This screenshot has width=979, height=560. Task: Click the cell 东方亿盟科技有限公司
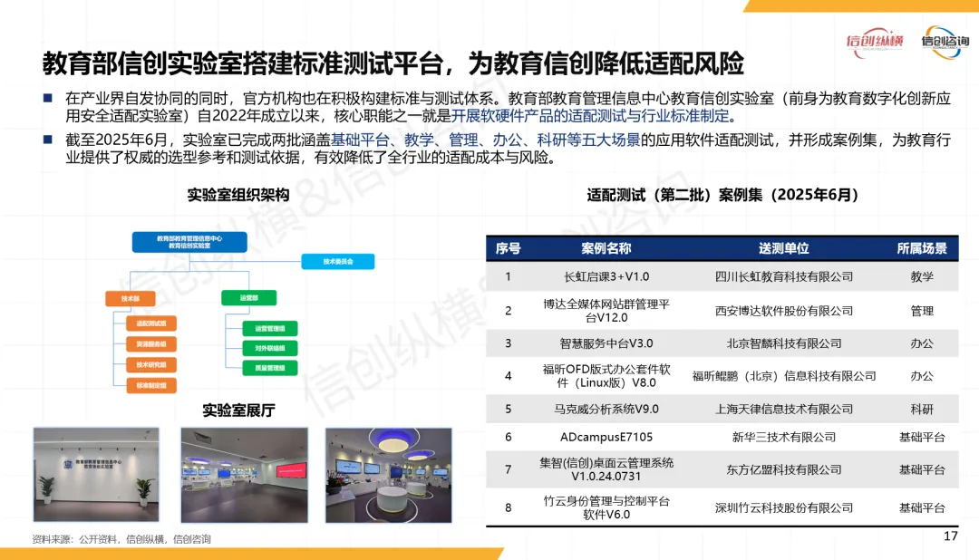[783, 469]
